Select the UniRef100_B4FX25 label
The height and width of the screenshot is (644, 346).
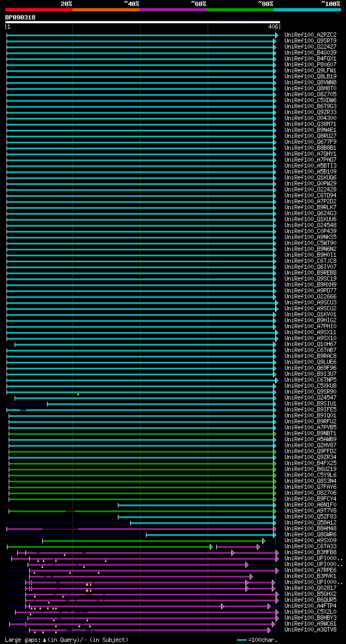pyautogui.click(x=310, y=464)
